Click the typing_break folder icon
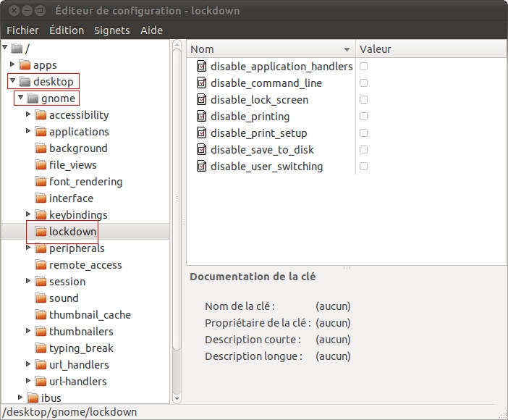Viewport: 508px width, 420px height. pyautogui.click(x=41, y=348)
